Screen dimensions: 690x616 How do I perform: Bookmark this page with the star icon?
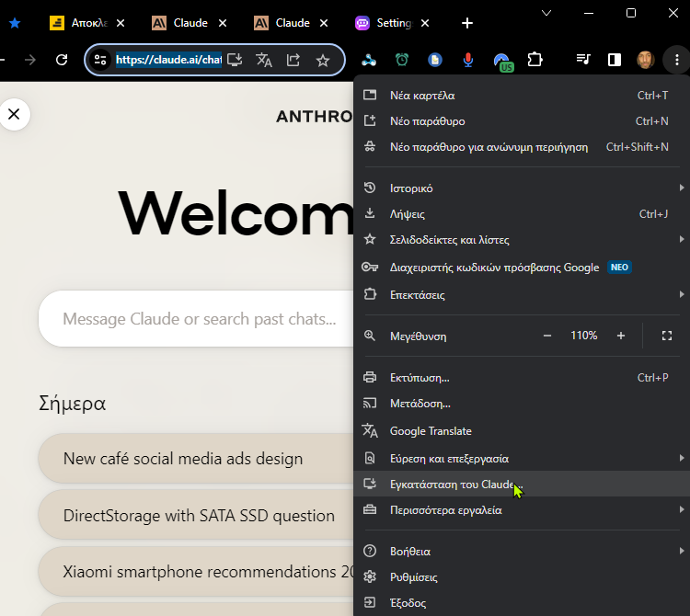point(323,60)
